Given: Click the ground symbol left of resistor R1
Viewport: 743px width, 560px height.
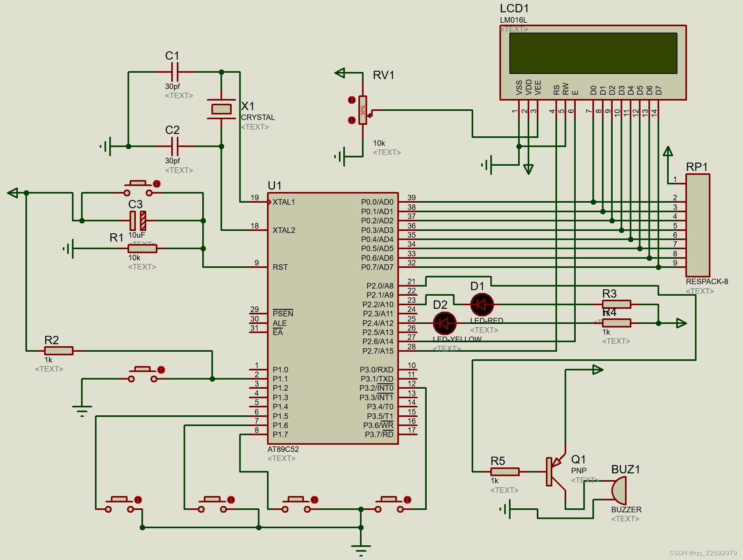Looking at the screenshot, I should (x=68, y=249).
